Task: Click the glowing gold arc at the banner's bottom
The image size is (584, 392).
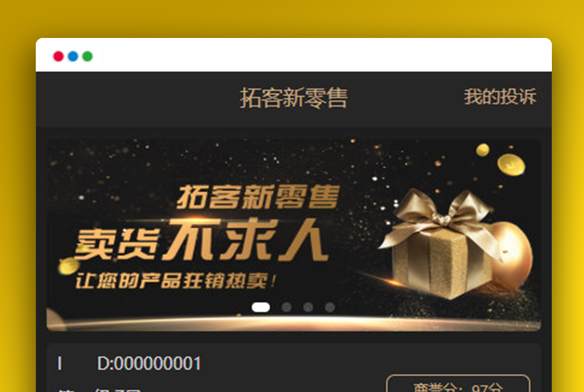Action: pyautogui.click(x=294, y=323)
